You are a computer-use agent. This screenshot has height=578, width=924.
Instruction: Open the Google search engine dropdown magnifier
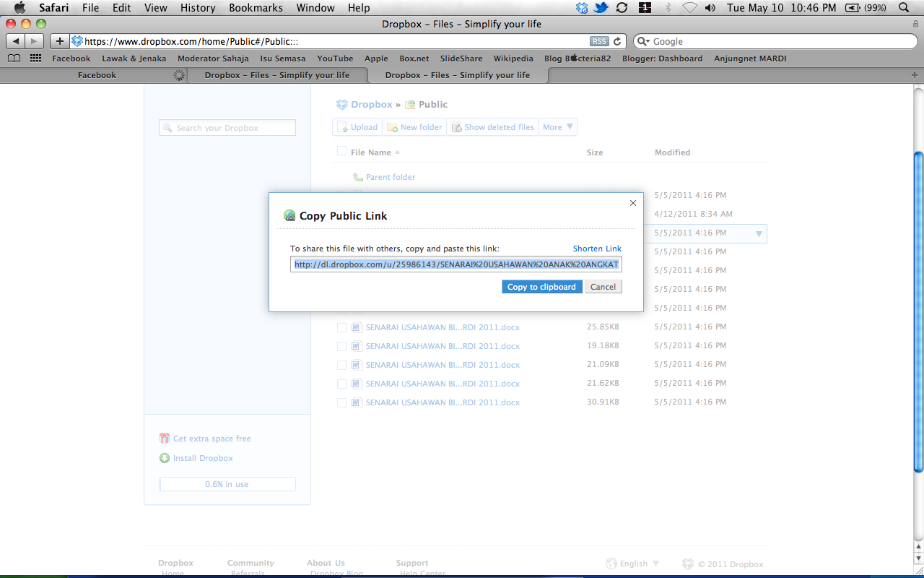pyautogui.click(x=643, y=41)
